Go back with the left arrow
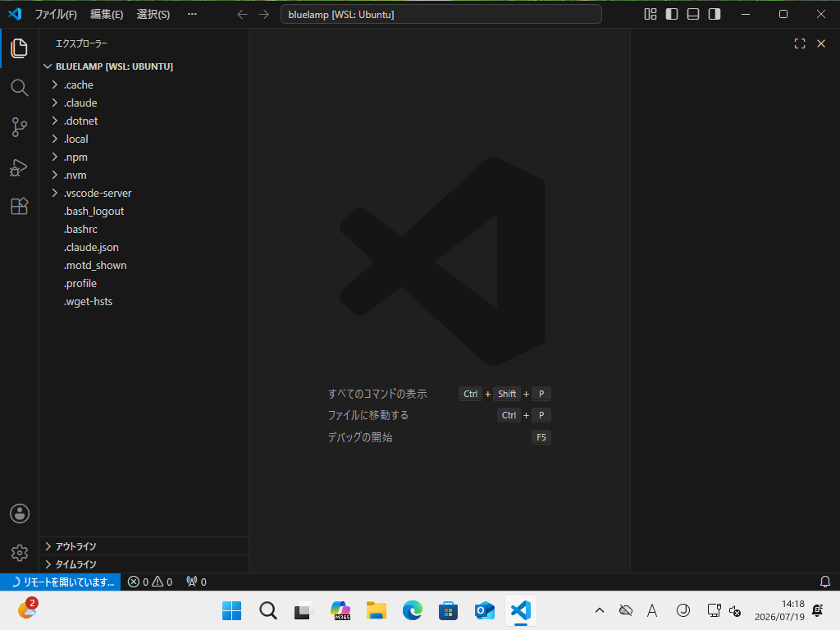Screen dimensions: 840x630 [x=242, y=15]
